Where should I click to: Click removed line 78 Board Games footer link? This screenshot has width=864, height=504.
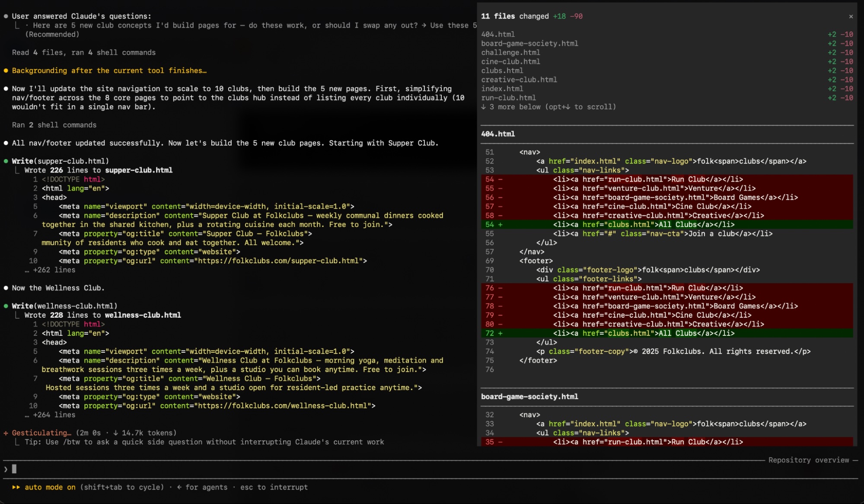click(x=667, y=306)
